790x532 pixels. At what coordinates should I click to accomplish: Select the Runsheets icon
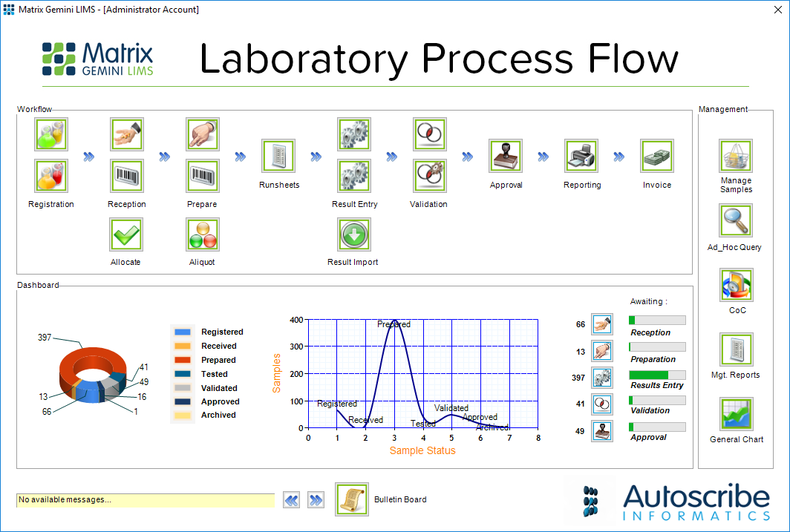[278, 156]
